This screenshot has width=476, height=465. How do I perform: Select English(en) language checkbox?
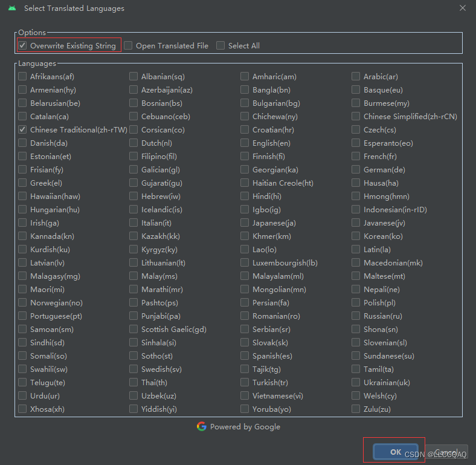[x=245, y=143]
